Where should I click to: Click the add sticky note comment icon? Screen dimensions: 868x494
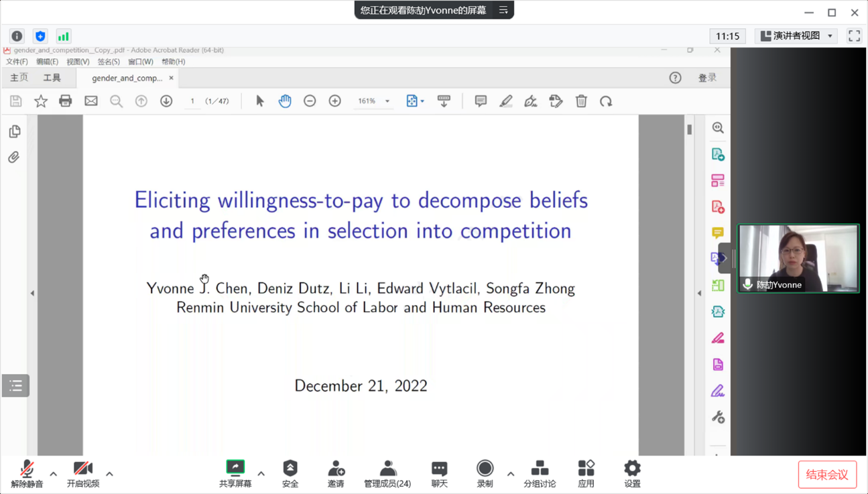(481, 101)
